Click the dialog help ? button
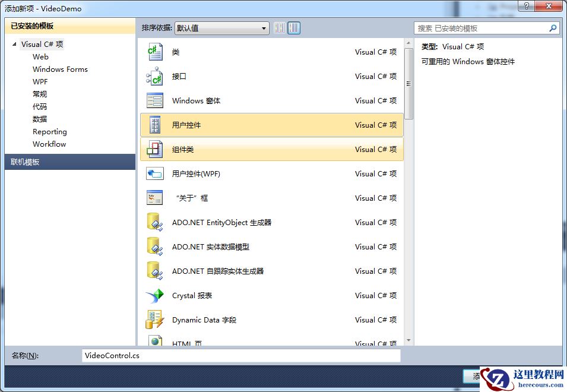567x392 pixels. 526,6
